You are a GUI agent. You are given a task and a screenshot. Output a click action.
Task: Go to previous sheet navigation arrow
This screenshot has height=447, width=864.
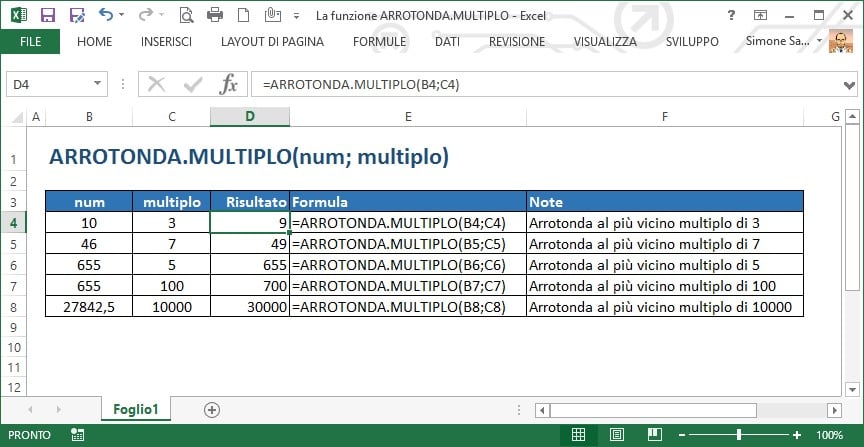(30, 410)
